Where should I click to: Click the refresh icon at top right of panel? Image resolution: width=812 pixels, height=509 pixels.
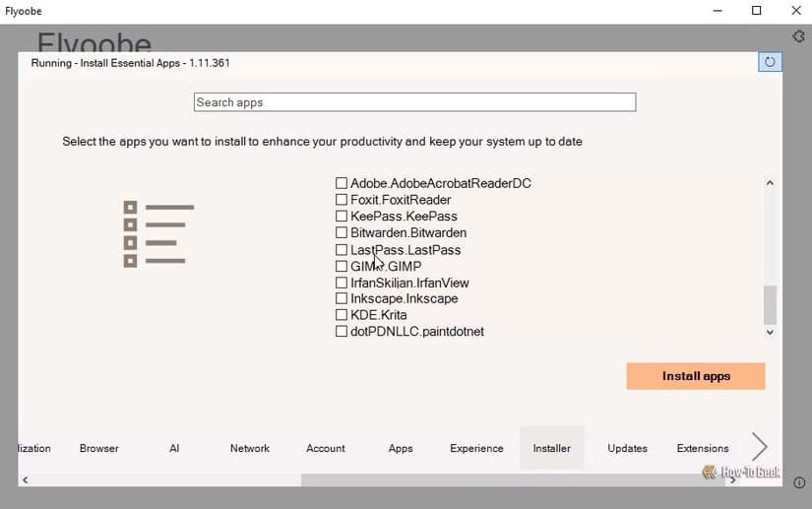(770, 62)
